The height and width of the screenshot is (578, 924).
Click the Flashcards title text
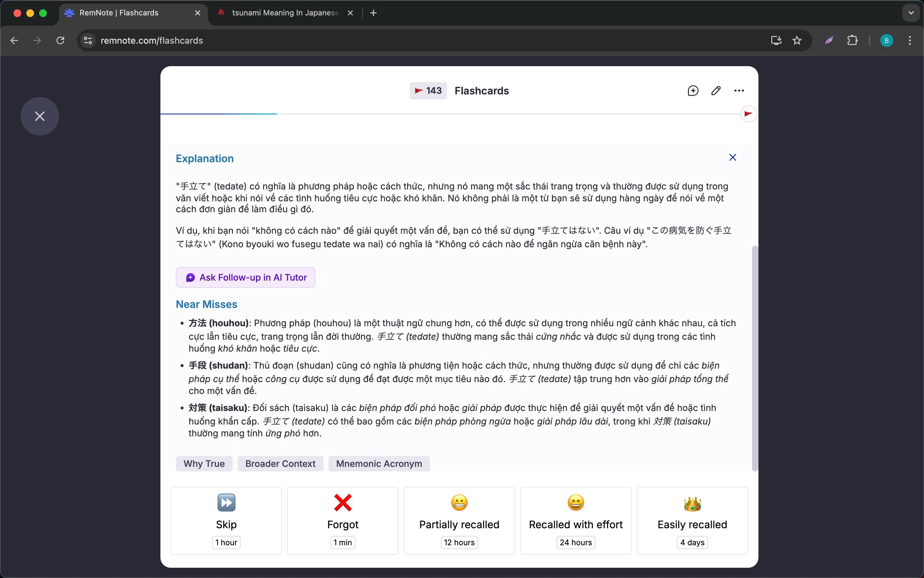(x=482, y=91)
